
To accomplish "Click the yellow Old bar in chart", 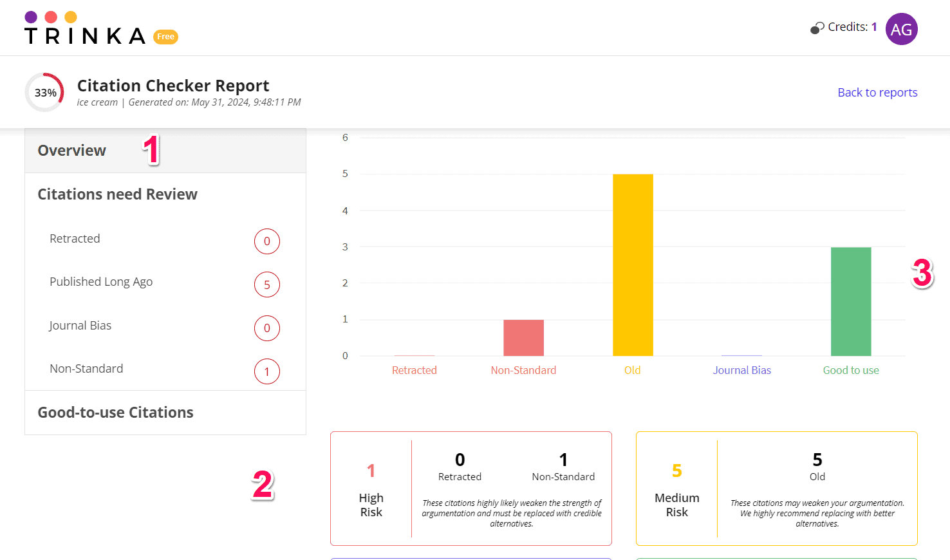I will pos(633,265).
